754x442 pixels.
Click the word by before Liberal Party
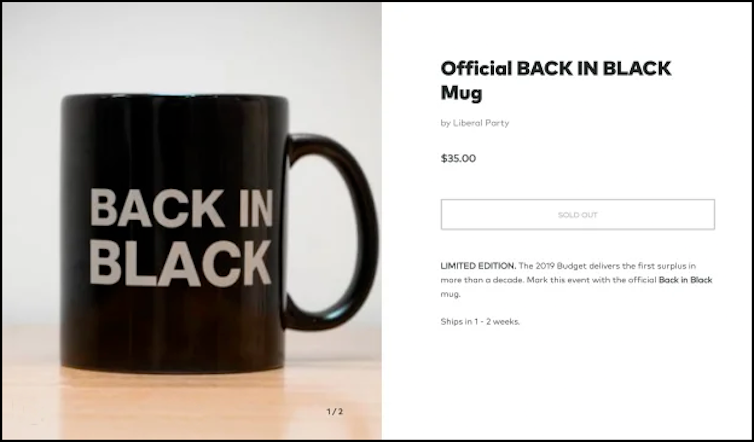(x=446, y=123)
